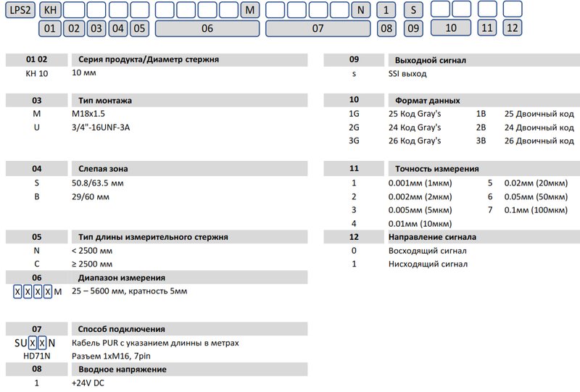Click the LPS2 code box
580x392 pixels.
tap(20, 10)
